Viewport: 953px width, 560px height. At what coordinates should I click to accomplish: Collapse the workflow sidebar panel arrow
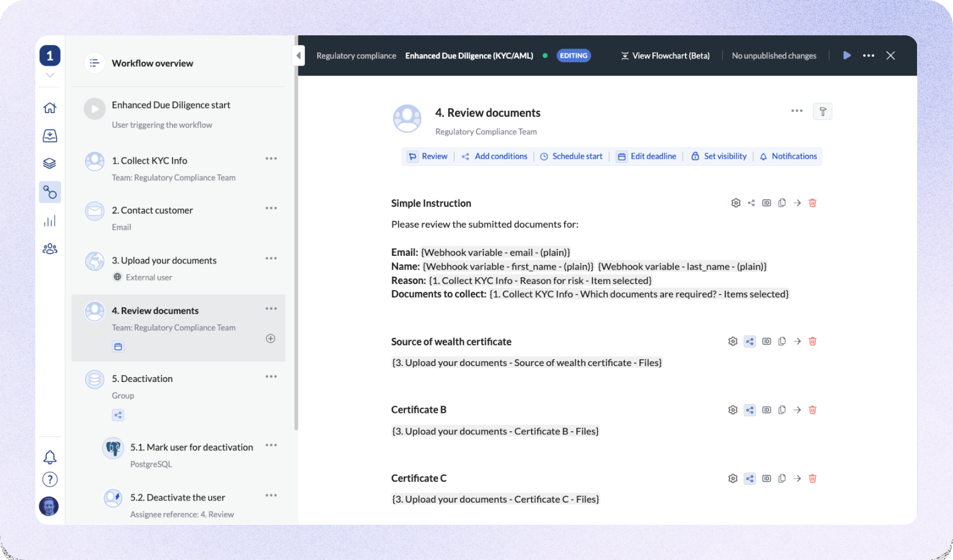pos(298,56)
